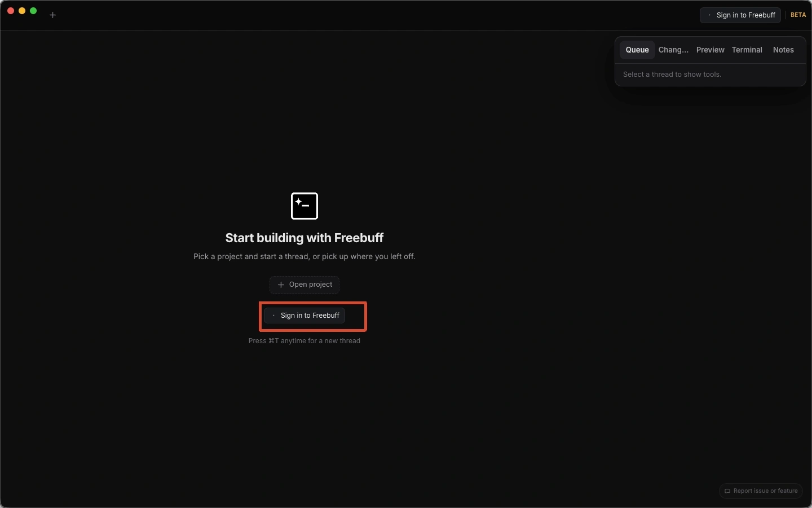
Task: Open a new thread with the plus icon
Action: 52,15
